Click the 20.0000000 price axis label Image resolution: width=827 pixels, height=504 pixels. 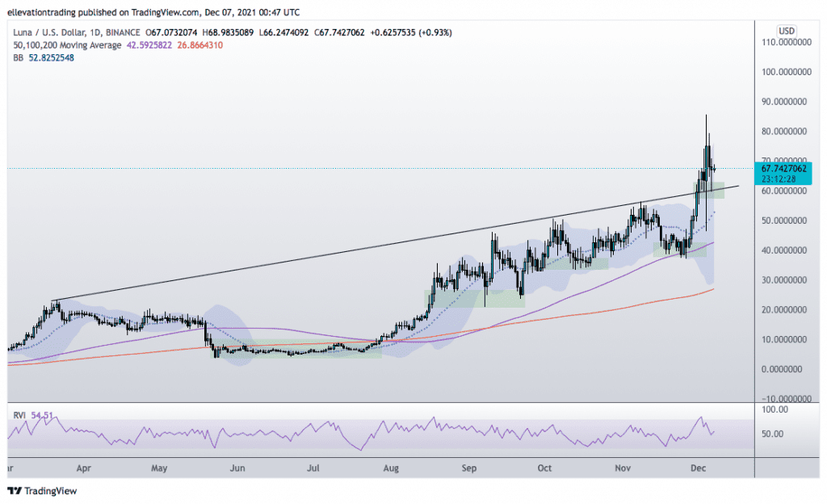[x=784, y=310]
